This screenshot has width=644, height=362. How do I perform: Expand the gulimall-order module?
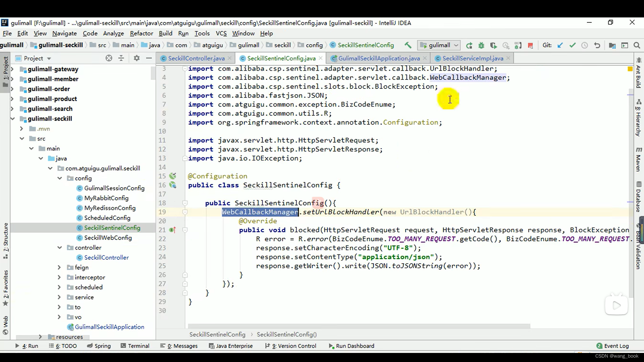[x=12, y=89]
